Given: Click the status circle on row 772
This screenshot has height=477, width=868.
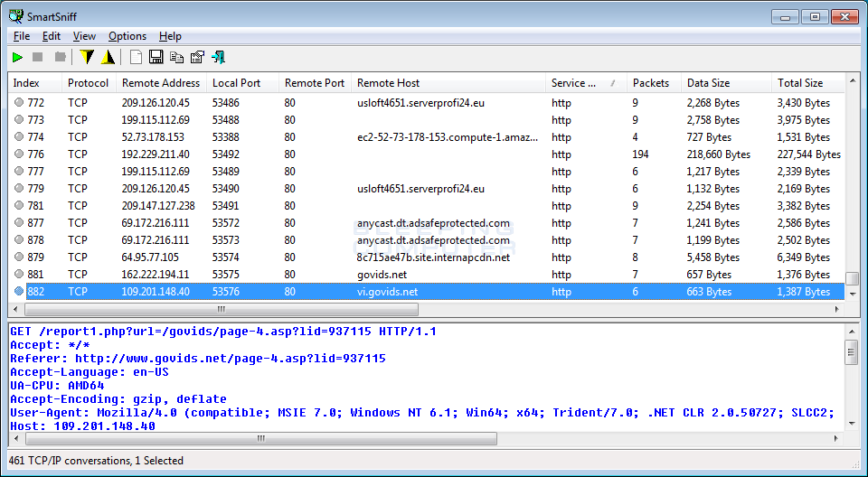Looking at the screenshot, I should (19, 103).
